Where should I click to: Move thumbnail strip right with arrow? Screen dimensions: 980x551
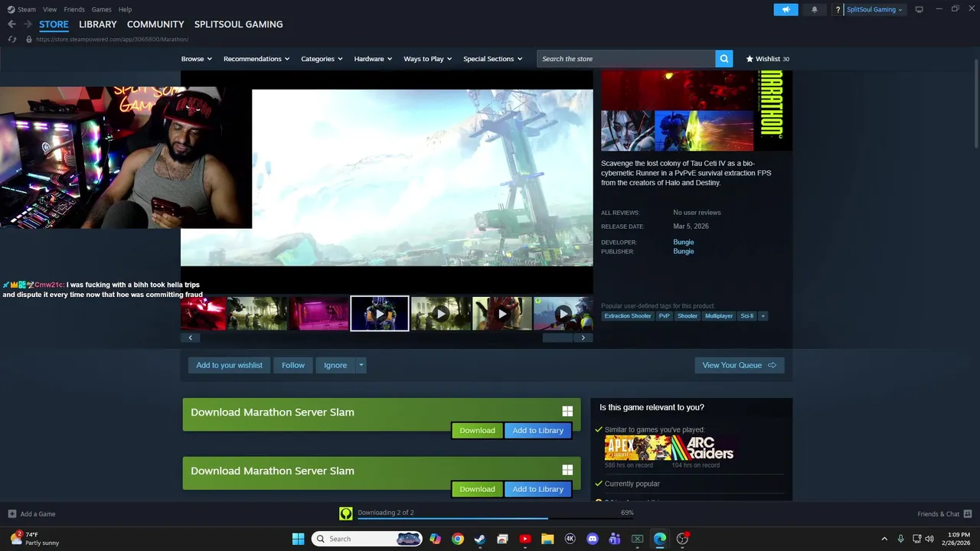click(x=583, y=337)
